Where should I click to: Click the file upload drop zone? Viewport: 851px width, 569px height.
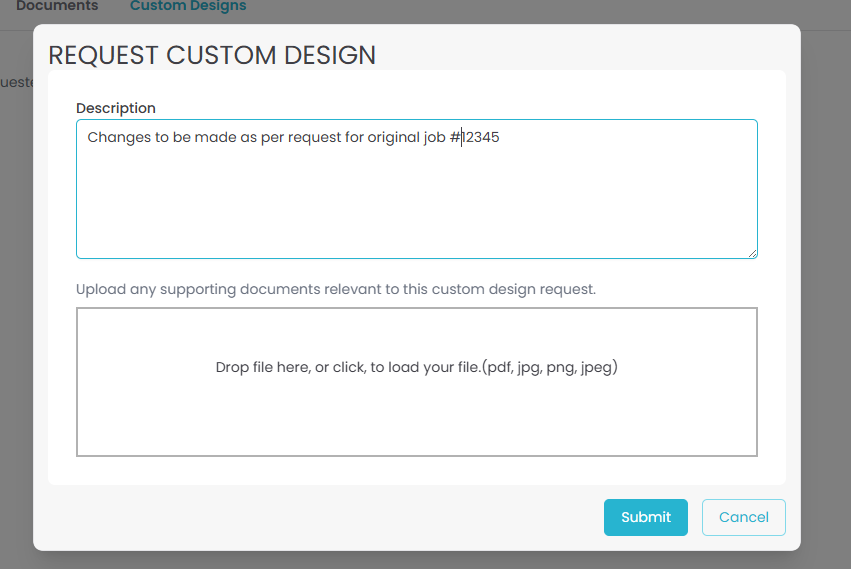point(416,420)
